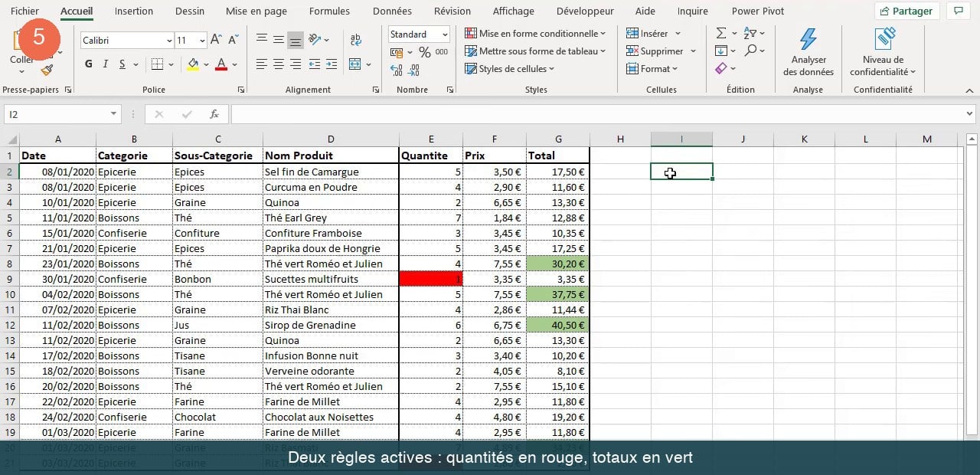Expand Mettre sous forme de tableau
The width and height of the screenshot is (980, 475).
[x=535, y=51]
